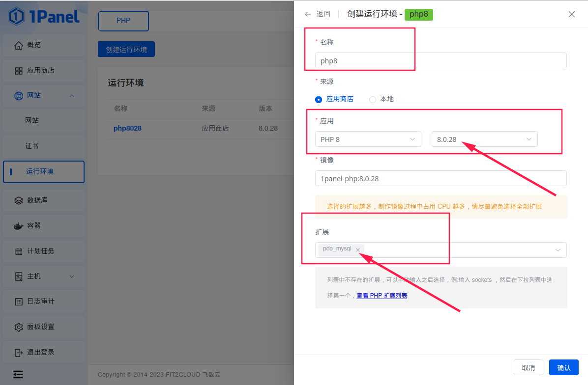The image size is (588, 385).
Task: Open the php8028 runtime link
Action: [x=127, y=129]
